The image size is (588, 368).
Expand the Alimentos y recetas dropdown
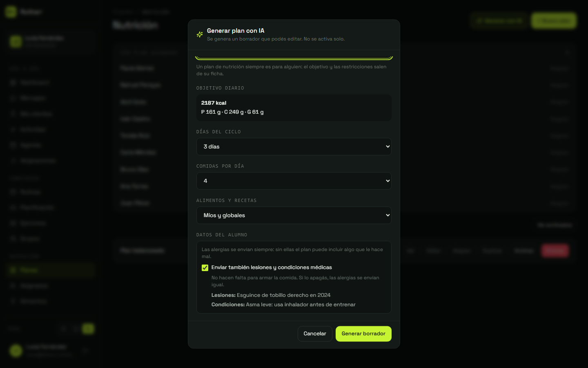(x=294, y=215)
